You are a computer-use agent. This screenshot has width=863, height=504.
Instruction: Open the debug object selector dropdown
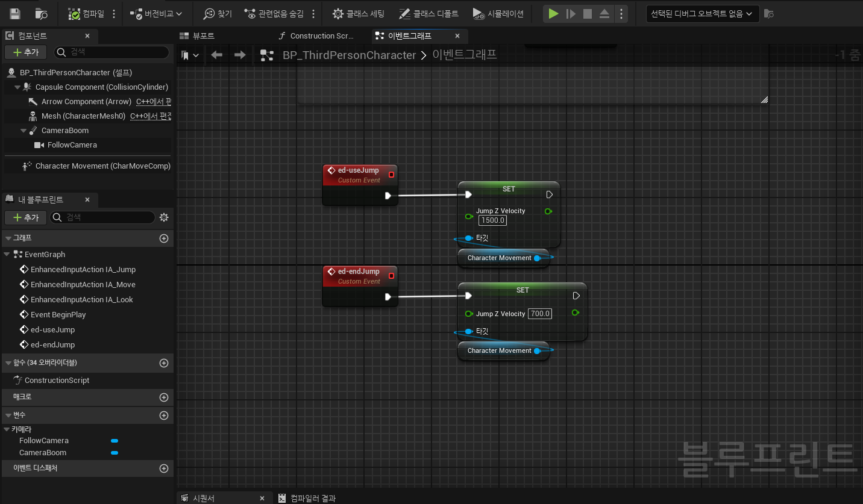click(x=702, y=13)
